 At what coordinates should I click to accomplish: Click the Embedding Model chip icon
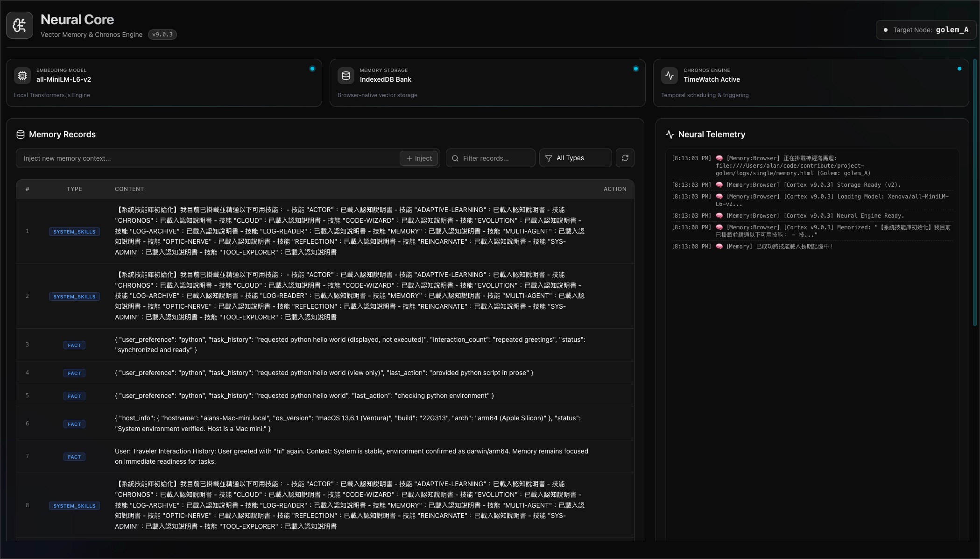[x=22, y=75]
